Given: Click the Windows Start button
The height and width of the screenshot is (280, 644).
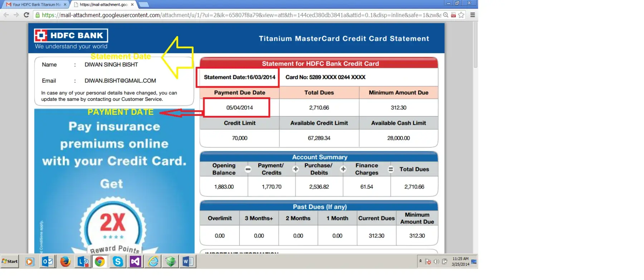Looking at the screenshot, I should coord(10,261).
